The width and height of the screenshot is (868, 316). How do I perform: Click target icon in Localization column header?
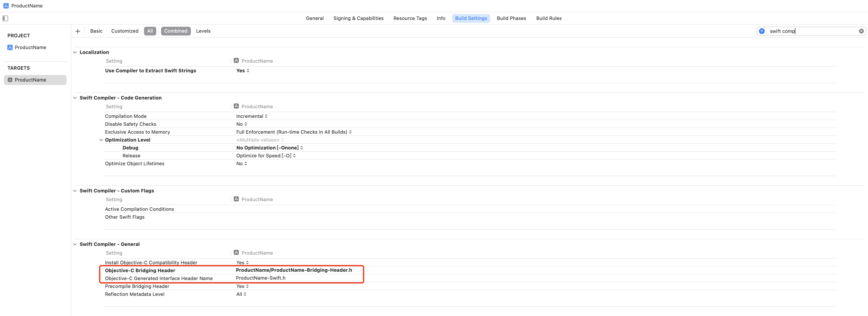coord(236,61)
